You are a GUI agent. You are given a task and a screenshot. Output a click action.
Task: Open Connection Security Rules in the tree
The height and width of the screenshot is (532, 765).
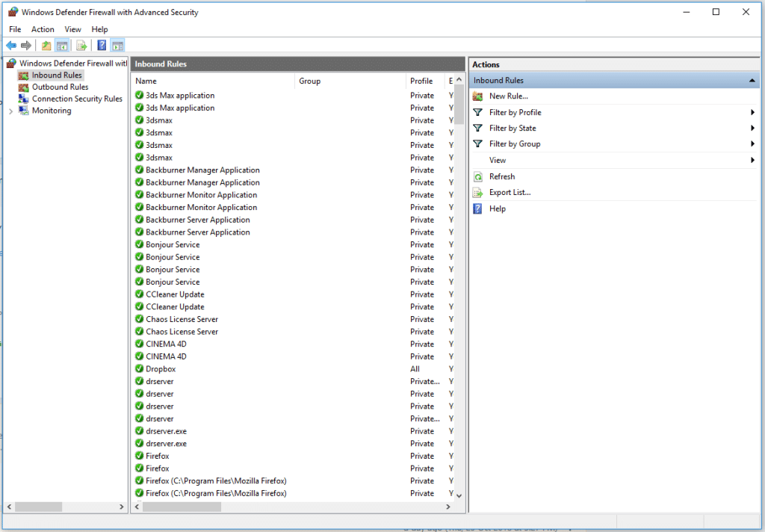tap(76, 99)
